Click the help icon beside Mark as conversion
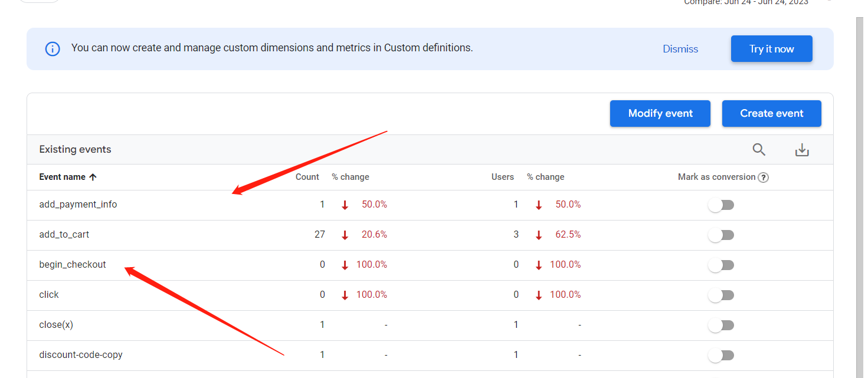The height and width of the screenshot is (378, 868). pos(763,178)
